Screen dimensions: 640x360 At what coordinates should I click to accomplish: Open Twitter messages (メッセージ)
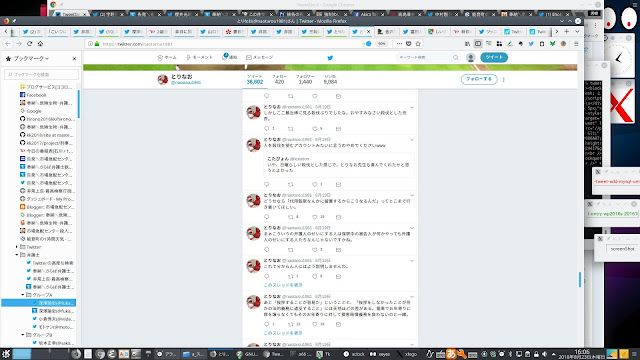(x=260, y=58)
